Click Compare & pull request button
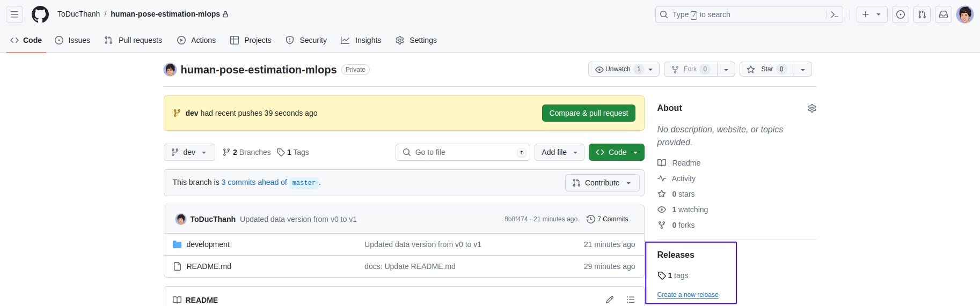This screenshot has height=306, width=980. point(589,113)
